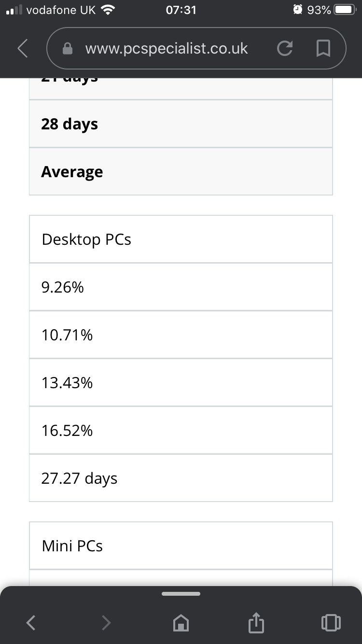Open the home page icon
The image size is (362, 644).
point(181,623)
